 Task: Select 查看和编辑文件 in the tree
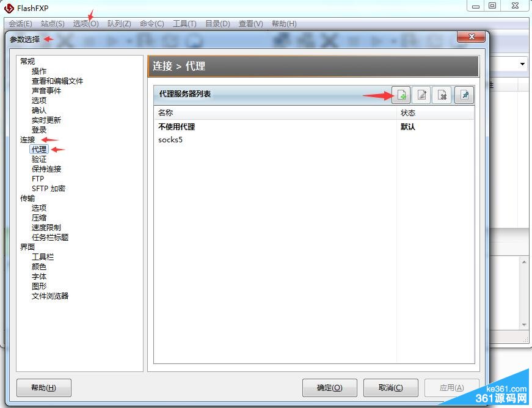coord(57,81)
